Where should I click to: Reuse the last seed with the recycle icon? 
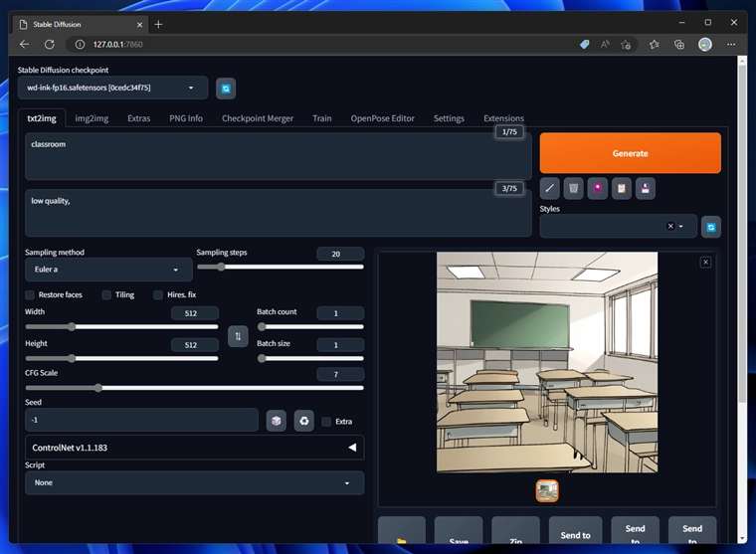304,421
